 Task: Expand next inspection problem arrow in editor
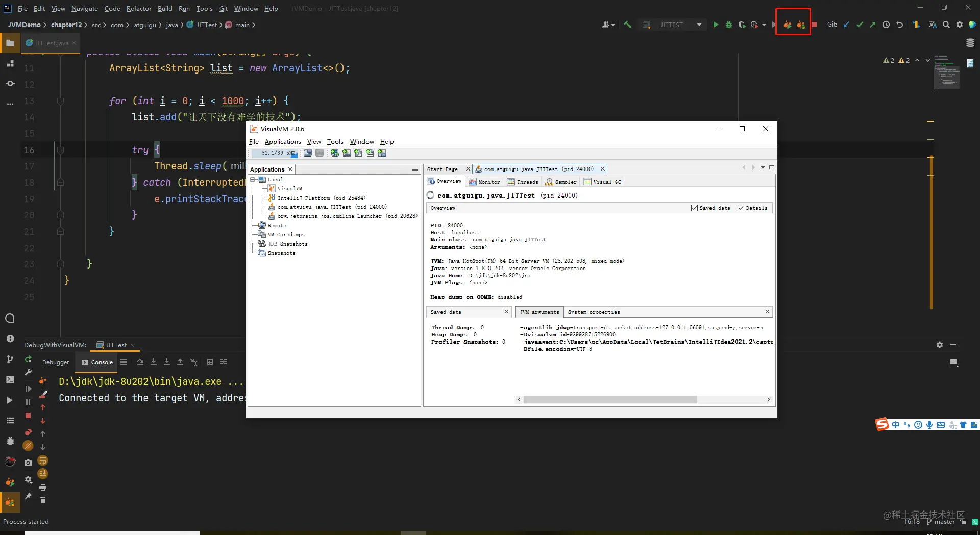pos(928,60)
